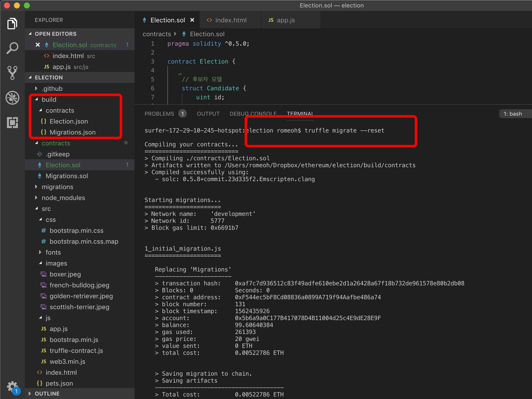Click the contracts breadcrumb segment
The width and height of the screenshot is (532, 399).
156,34
